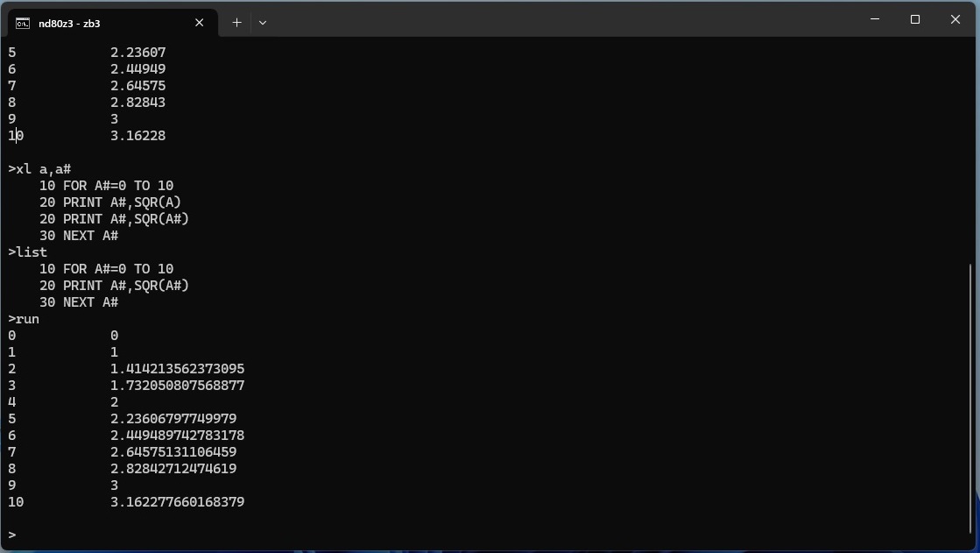Click the '>run' command line
Image resolution: width=980 pixels, height=553 pixels.
pyautogui.click(x=24, y=319)
